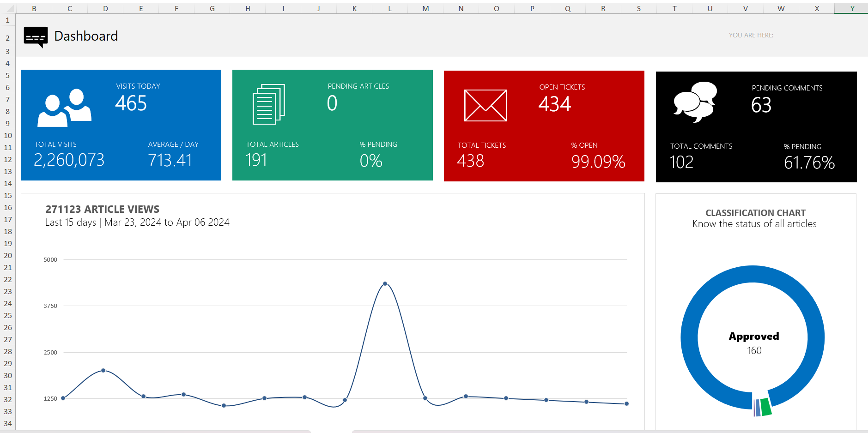868x433 pixels.
Task: Select the Dashboard title text
Action: [86, 36]
